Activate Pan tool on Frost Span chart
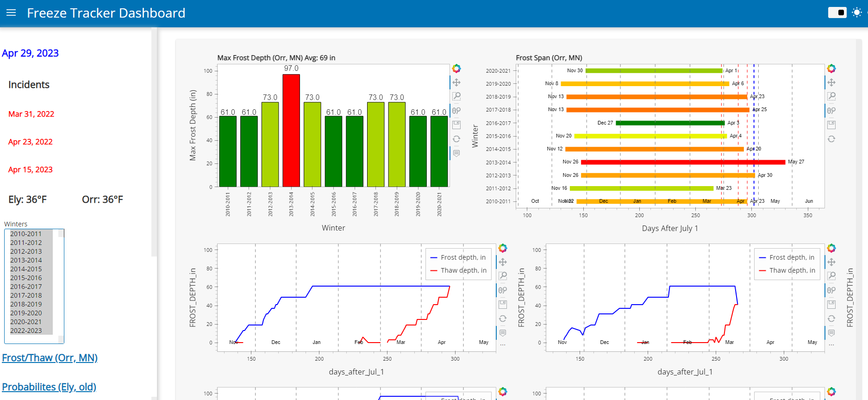This screenshot has height=400, width=868. point(831,82)
